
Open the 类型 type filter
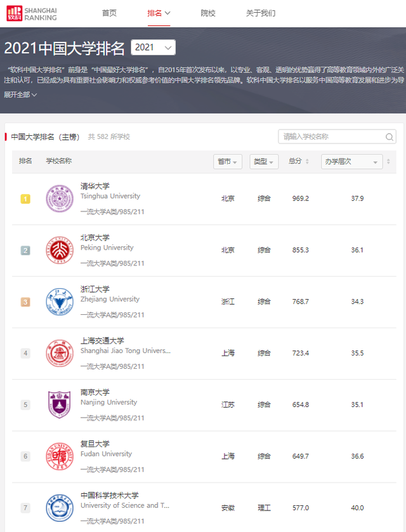pos(264,161)
